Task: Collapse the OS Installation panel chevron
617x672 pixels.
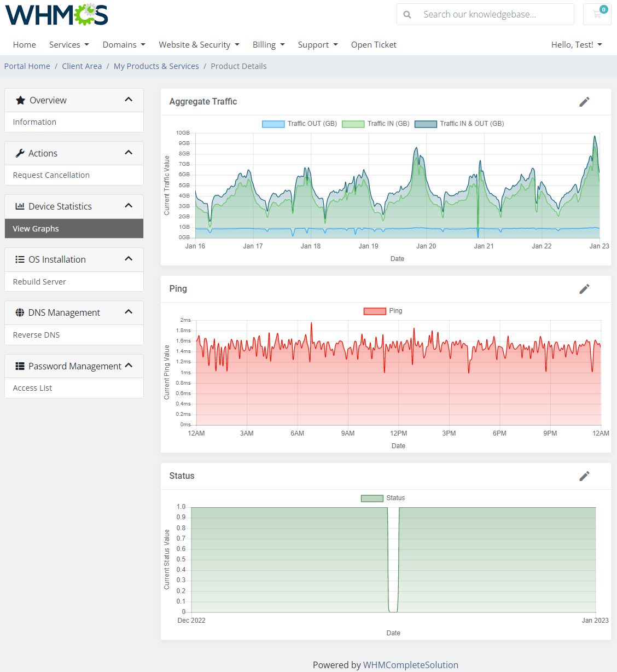Action: [129, 259]
